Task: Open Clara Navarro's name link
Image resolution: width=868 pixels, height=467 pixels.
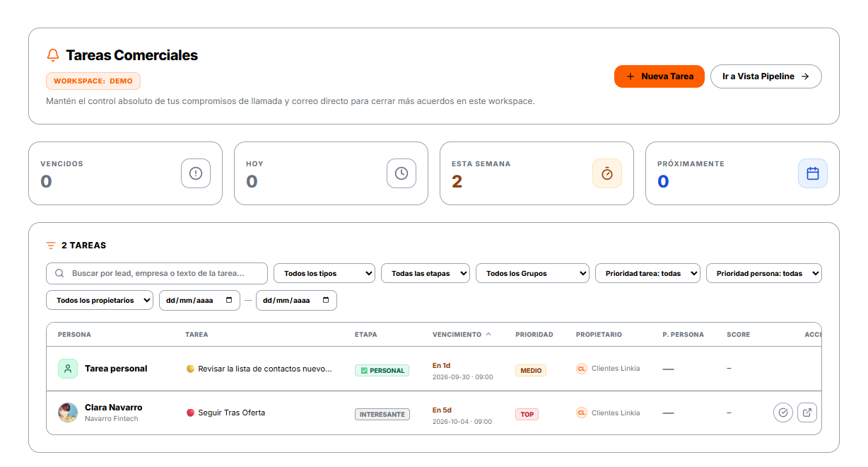Action: [x=113, y=408]
